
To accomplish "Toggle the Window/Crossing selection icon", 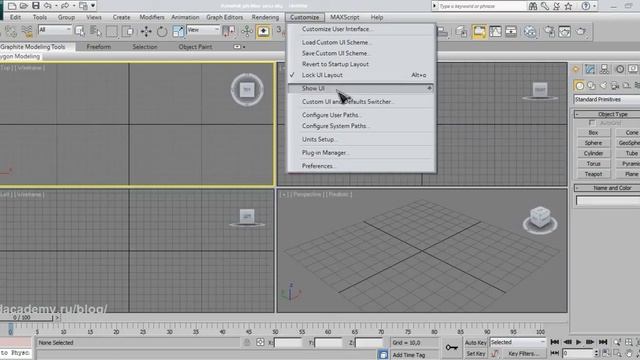I will (128, 31).
